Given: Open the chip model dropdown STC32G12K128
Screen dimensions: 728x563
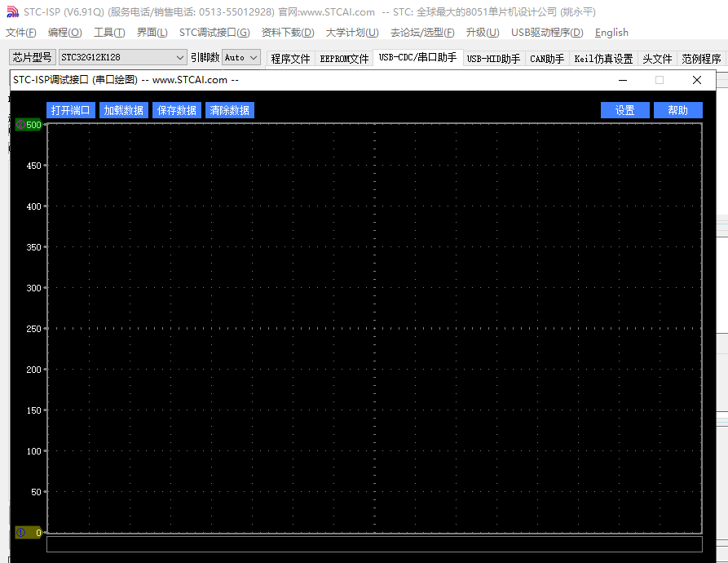Looking at the screenshot, I should (x=122, y=57).
